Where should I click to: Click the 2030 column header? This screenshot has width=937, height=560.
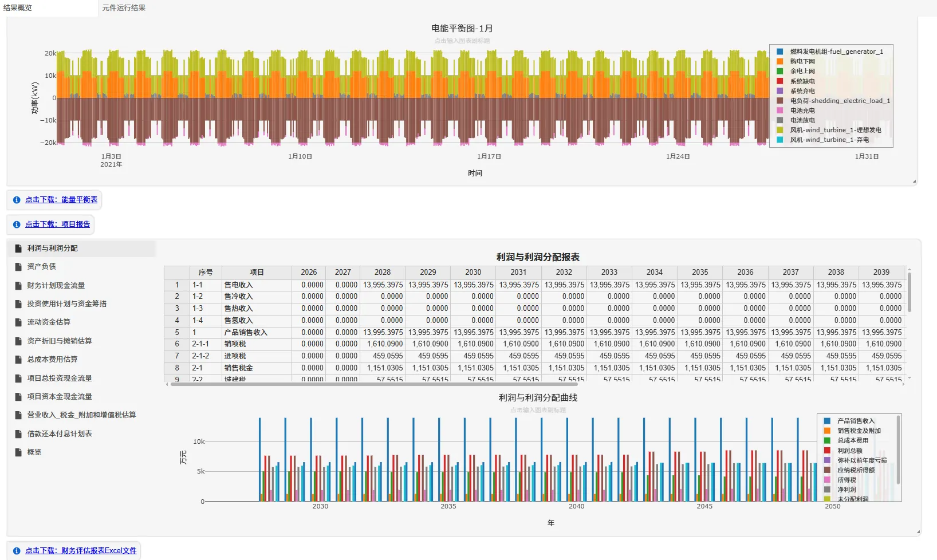473,273
